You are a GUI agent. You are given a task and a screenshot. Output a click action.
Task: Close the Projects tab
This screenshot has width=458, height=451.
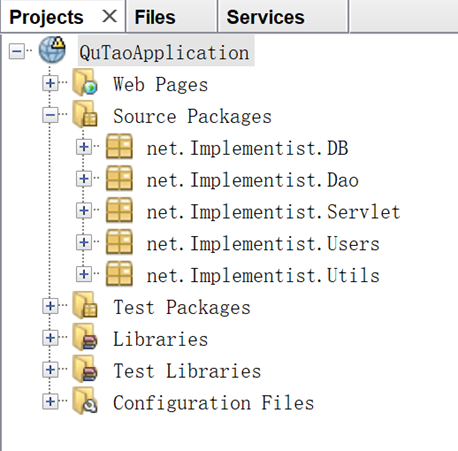click(110, 16)
